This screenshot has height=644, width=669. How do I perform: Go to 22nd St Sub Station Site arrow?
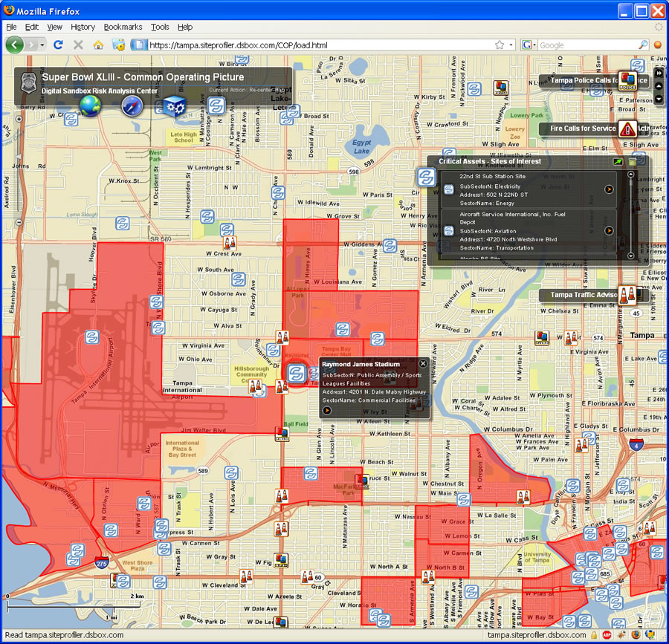click(609, 189)
